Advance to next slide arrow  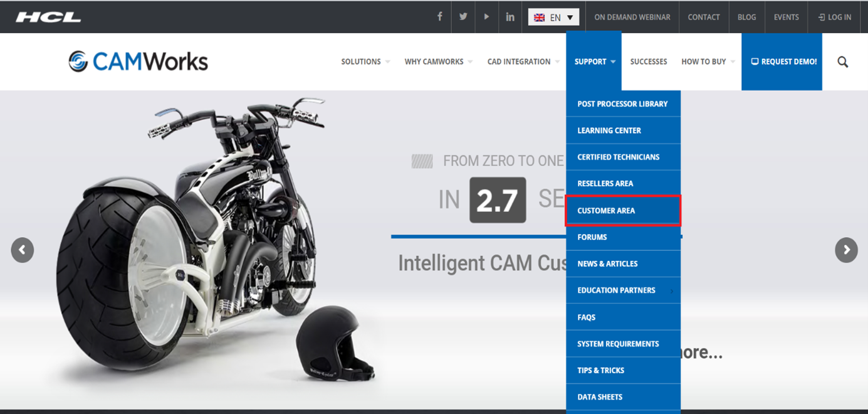pyautogui.click(x=846, y=250)
